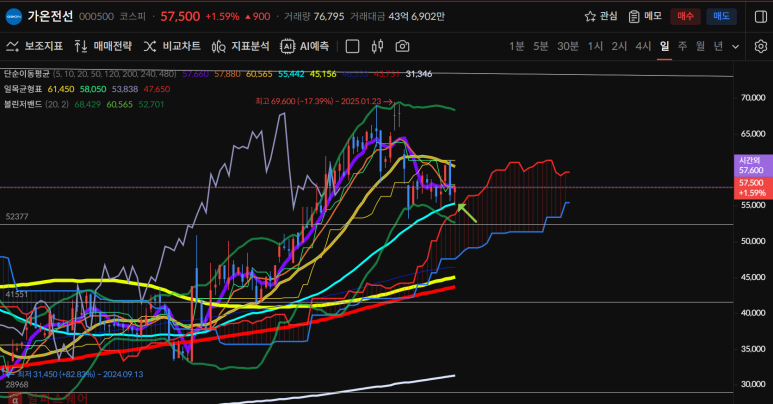Screen dimensions: 773x404
Task: Click the 최고 69,600 high marker label
Action: (x=324, y=101)
